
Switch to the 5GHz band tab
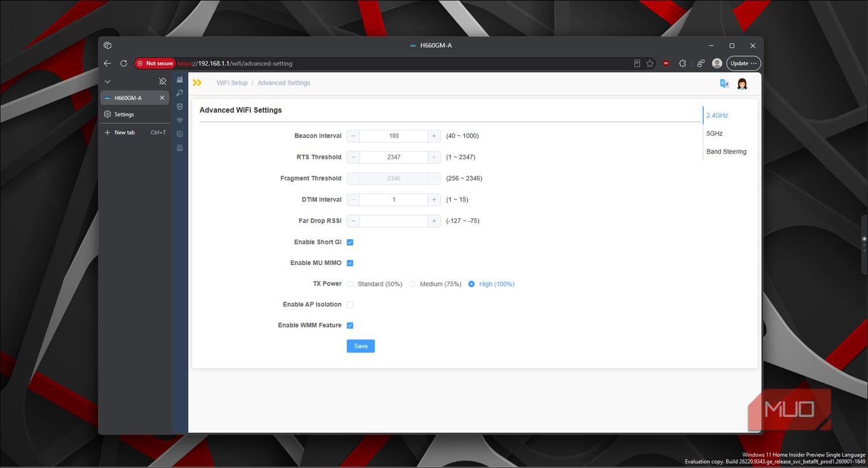[x=715, y=133]
